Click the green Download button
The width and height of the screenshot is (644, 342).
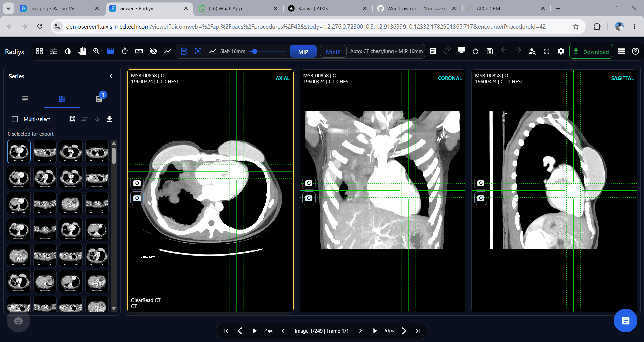[x=591, y=51]
